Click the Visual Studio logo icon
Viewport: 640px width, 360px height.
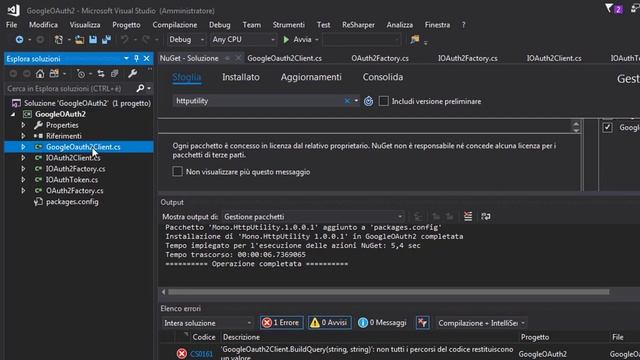pyautogui.click(x=13, y=10)
